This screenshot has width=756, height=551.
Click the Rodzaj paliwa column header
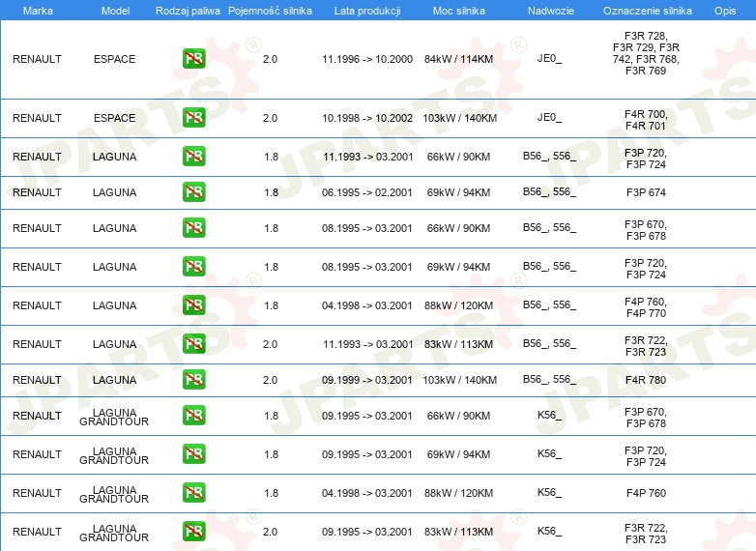188,10
